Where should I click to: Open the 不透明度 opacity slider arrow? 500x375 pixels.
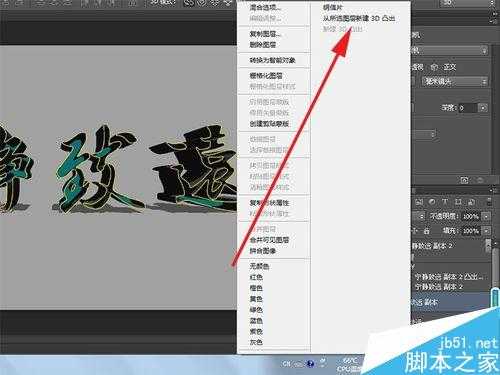(x=486, y=217)
